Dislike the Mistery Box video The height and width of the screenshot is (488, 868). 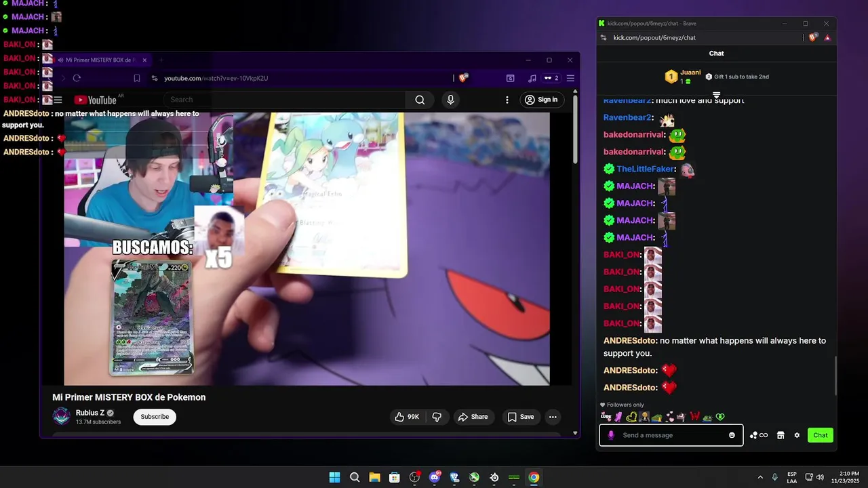click(437, 417)
